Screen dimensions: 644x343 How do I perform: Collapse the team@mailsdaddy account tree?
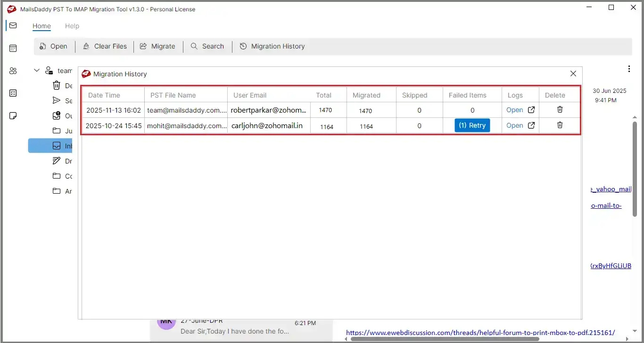click(36, 70)
